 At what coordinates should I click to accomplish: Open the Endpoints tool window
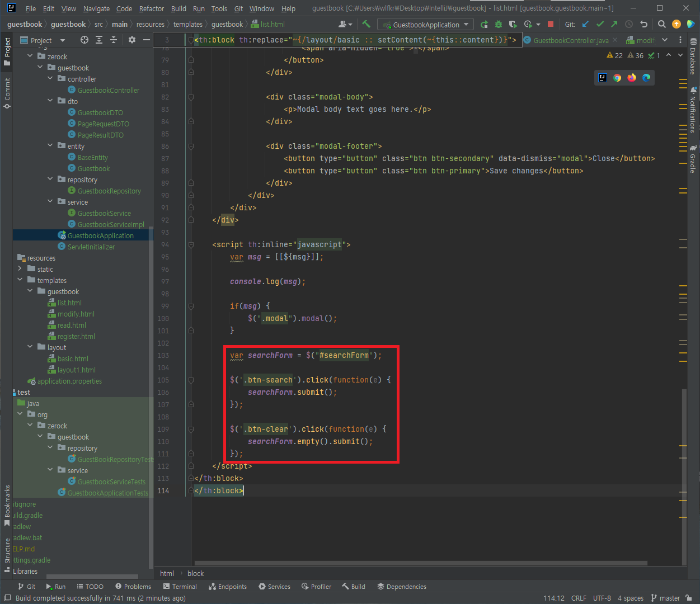(228, 587)
